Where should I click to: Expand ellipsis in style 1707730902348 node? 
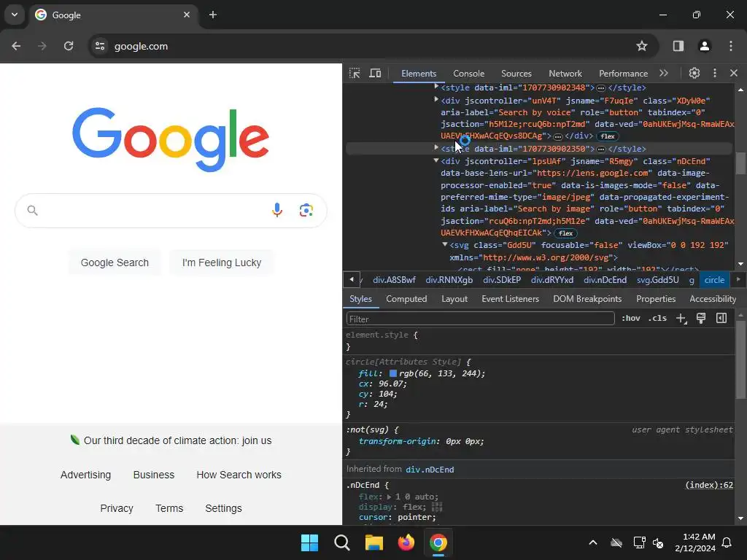point(601,88)
